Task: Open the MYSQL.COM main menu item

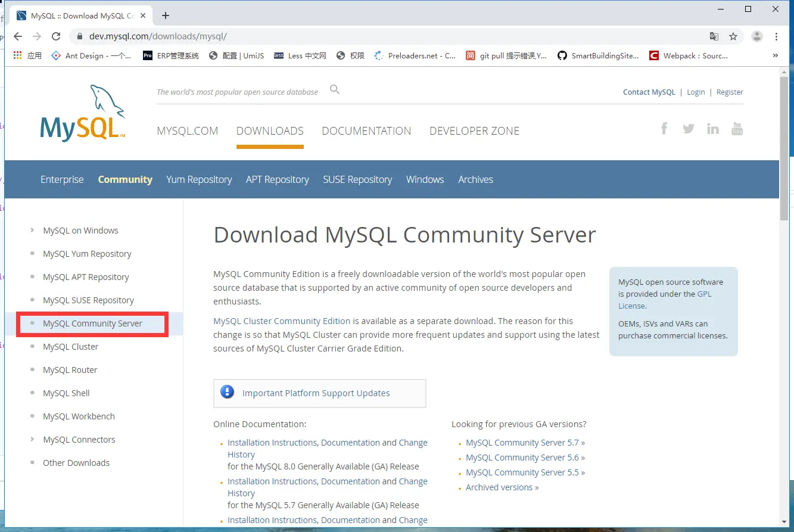Action: point(188,131)
